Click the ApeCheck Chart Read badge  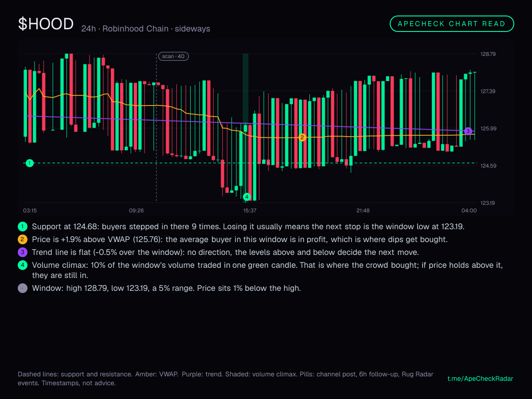(452, 24)
